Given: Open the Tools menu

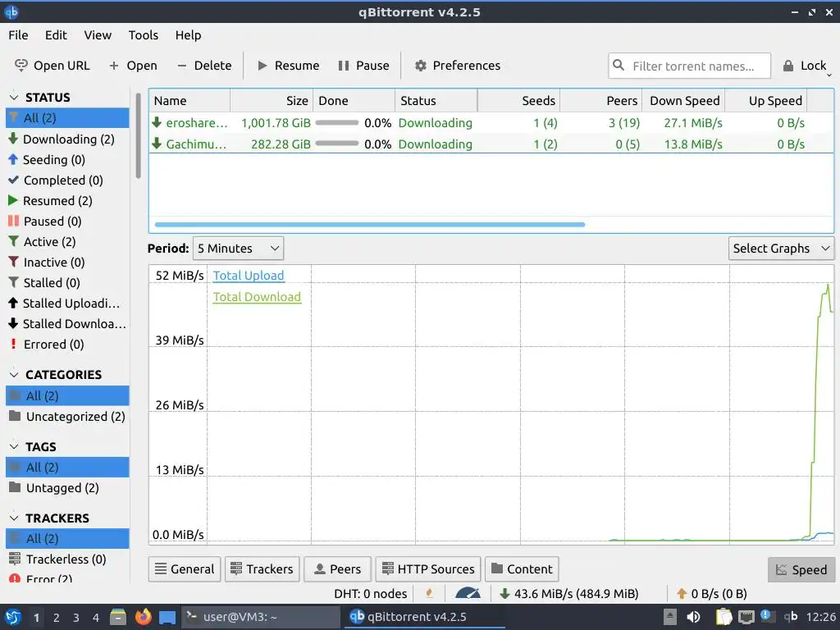Looking at the screenshot, I should click(x=143, y=35).
